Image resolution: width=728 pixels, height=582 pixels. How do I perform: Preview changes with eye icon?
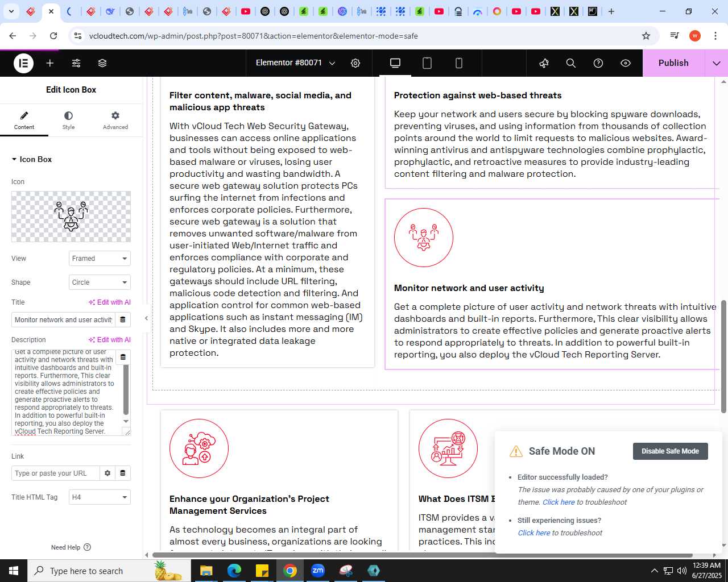click(x=626, y=63)
